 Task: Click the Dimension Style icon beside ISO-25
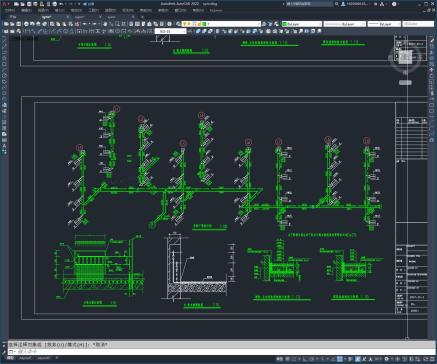click(191, 31)
